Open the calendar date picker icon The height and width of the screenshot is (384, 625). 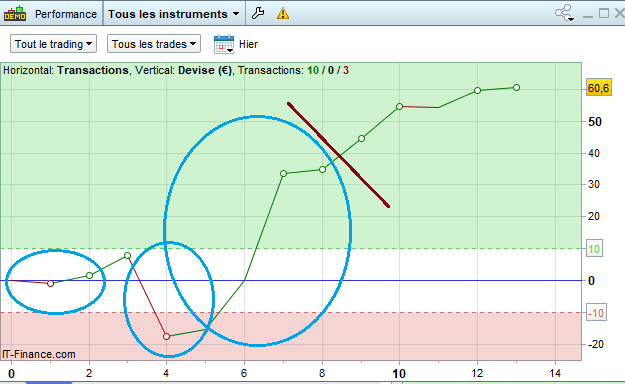point(224,44)
